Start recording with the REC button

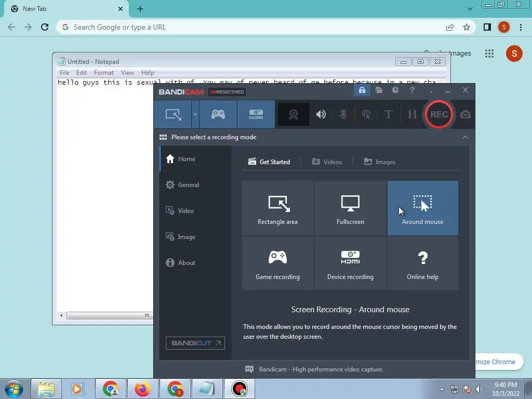point(438,114)
